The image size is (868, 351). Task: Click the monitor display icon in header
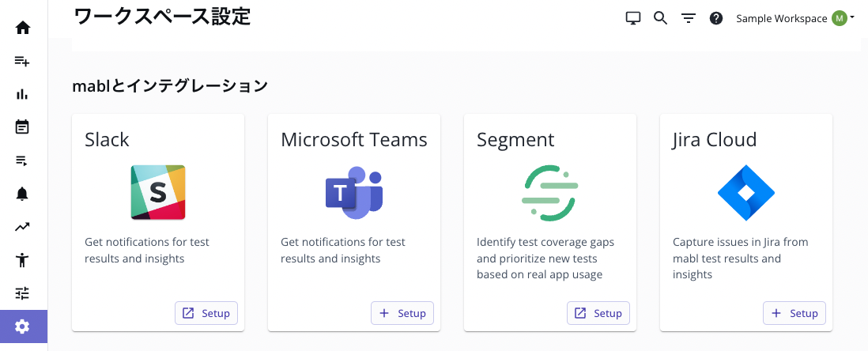632,18
